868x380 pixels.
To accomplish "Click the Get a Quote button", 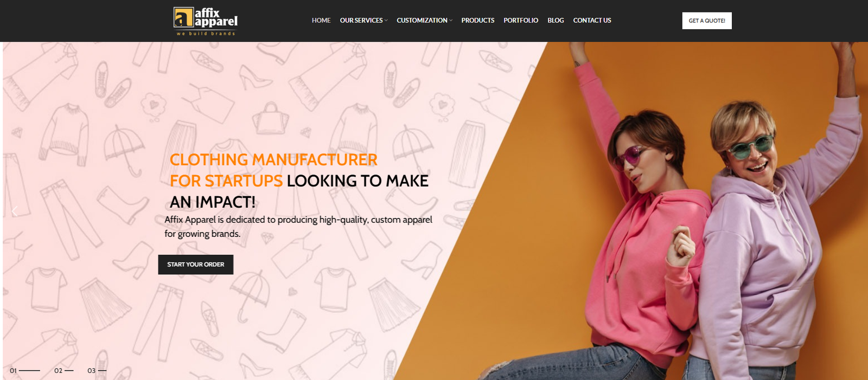I will 707,21.
